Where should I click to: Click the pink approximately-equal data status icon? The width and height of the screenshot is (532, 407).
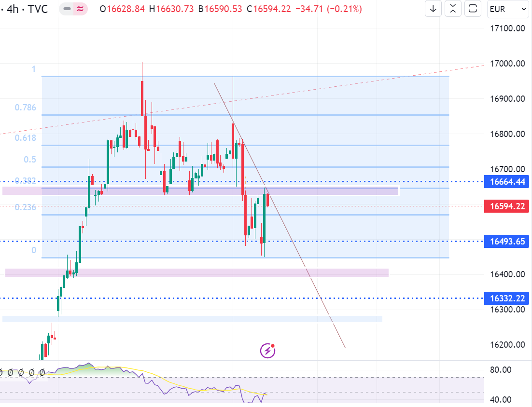click(81, 9)
